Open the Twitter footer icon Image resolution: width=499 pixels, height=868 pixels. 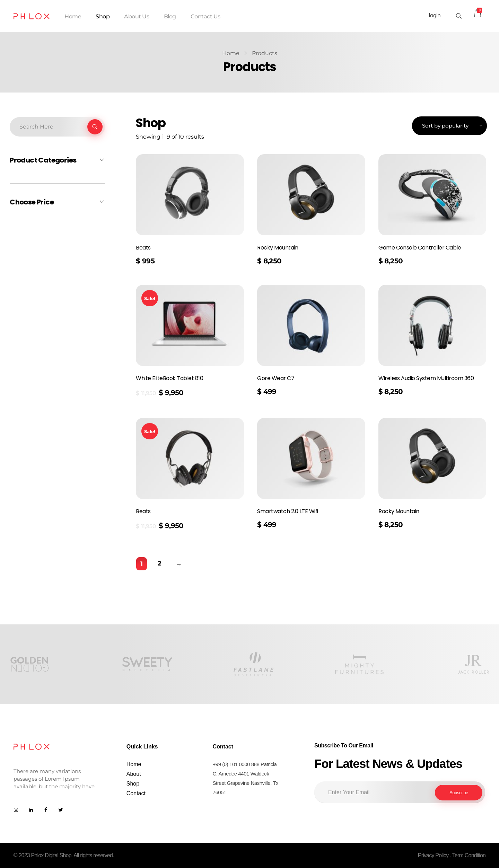(61, 810)
